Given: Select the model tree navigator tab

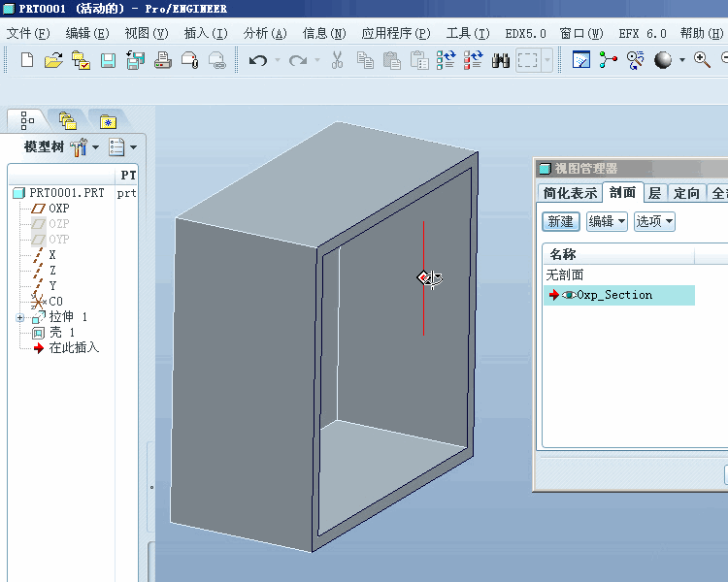Looking at the screenshot, I should [28, 120].
